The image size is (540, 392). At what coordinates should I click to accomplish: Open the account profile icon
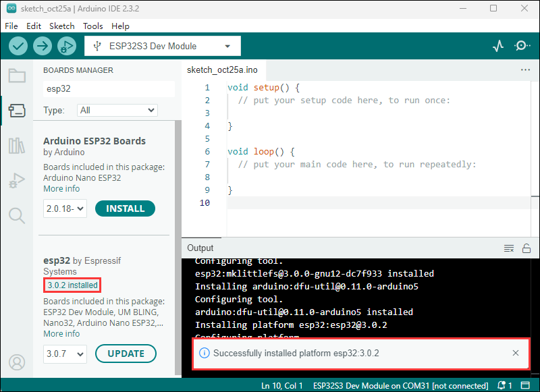pos(17,362)
